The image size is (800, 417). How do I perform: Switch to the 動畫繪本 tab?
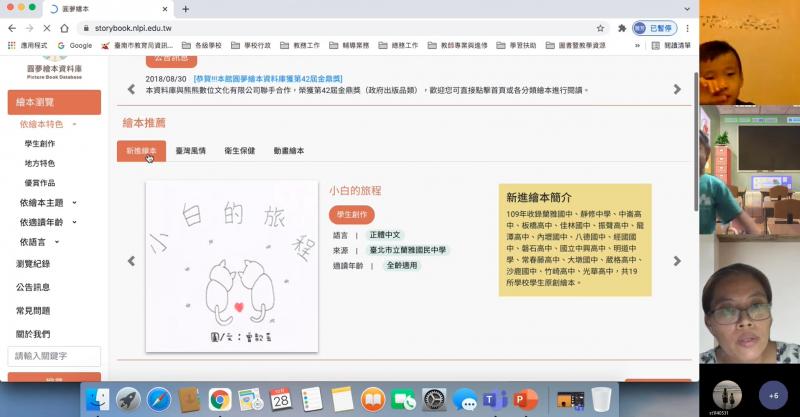(x=289, y=151)
